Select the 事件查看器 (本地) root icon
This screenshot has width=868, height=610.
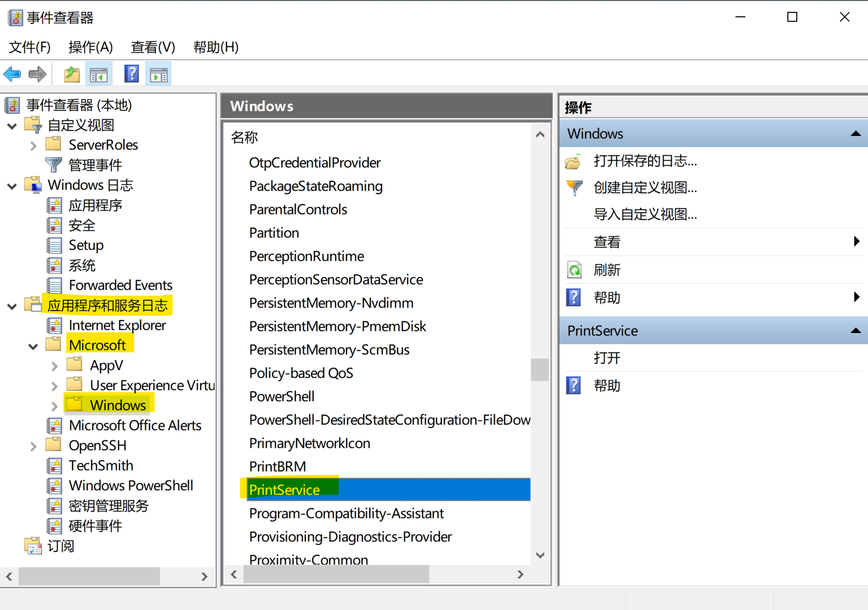(x=12, y=105)
